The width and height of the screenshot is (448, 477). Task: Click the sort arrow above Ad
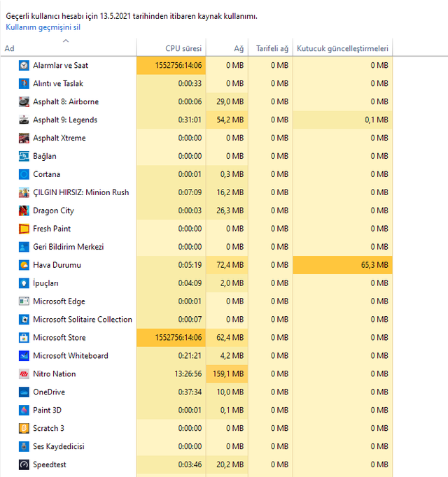[x=66, y=41]
